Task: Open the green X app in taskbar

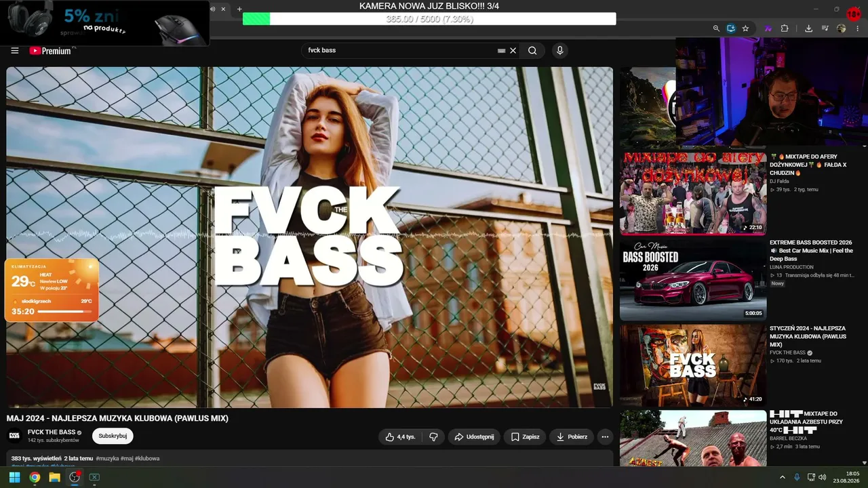Action: point(94,477)
